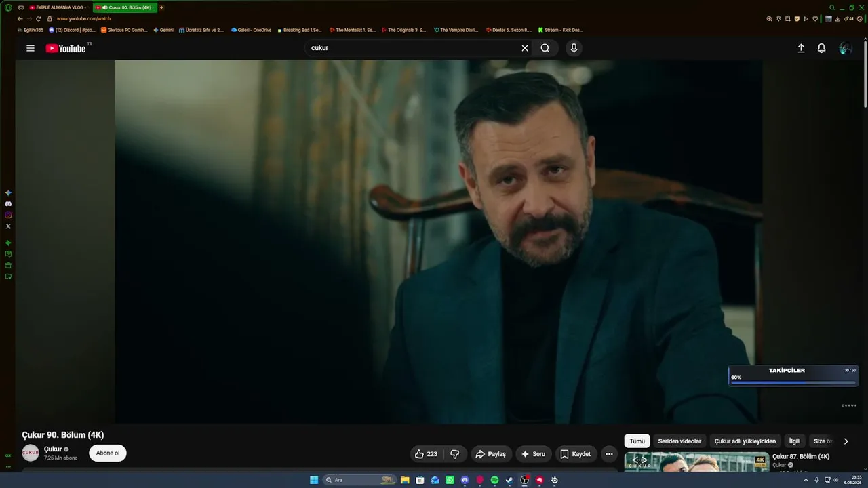The width and height of the screenshot is (868, 488).
Task: Select the İlgili filter chip
Action: pyautogui.click(x=795, y=441)
